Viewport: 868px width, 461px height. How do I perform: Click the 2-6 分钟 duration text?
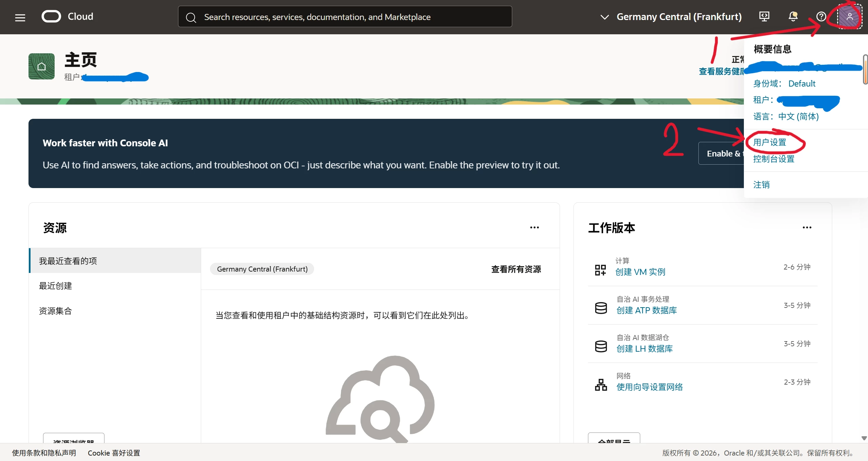tap(797, 267)
